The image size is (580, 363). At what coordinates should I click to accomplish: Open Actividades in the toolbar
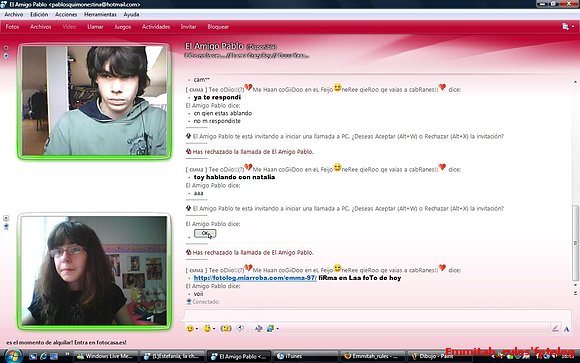coord(156,27)
